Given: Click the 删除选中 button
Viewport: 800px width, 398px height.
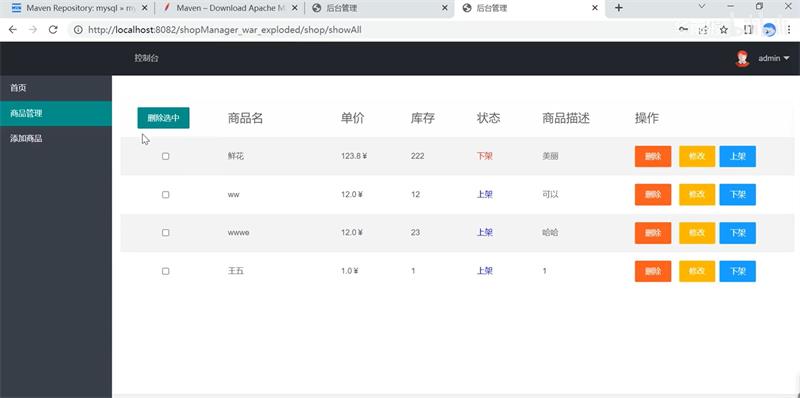Looking at the screenshot, I should click(163, 118).
